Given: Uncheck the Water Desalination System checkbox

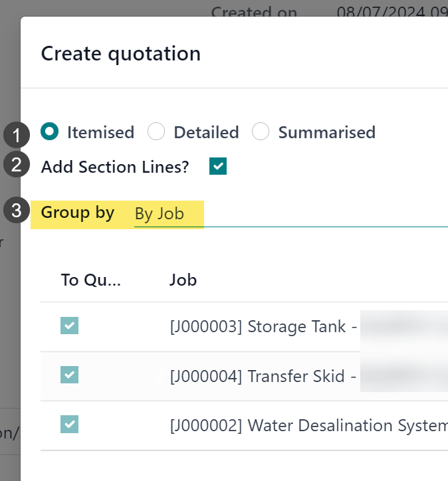Looking at the screenshot, I should pyautogui.click(x=70, y=425).
